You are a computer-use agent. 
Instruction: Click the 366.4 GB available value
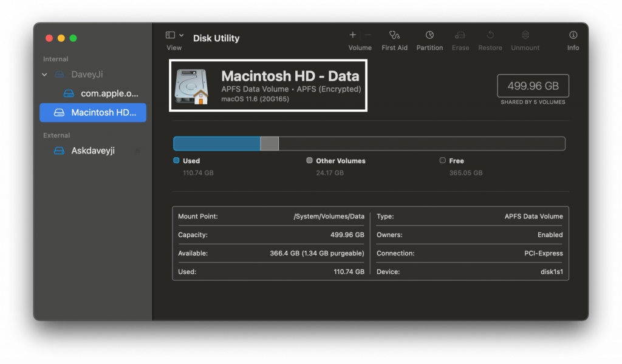pyautogui.click(x=317, y=253)
